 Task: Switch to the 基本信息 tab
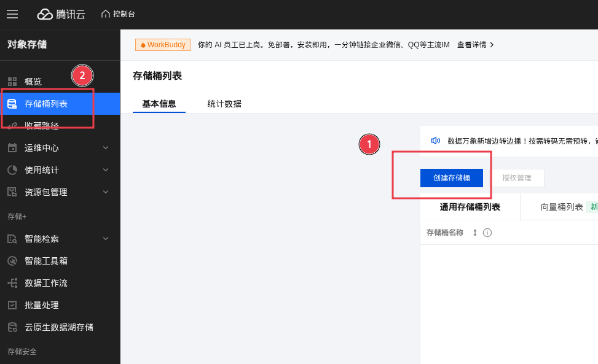[x=159, y=104]
